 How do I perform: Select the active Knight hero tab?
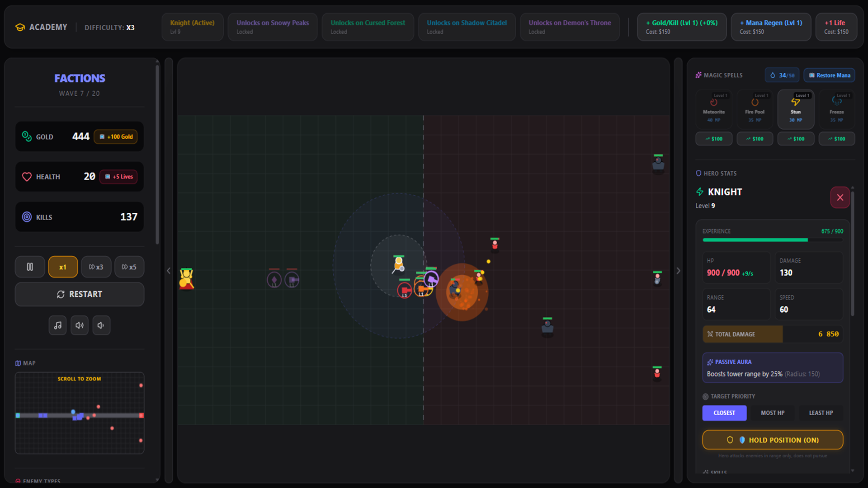[x=192, y=27]
